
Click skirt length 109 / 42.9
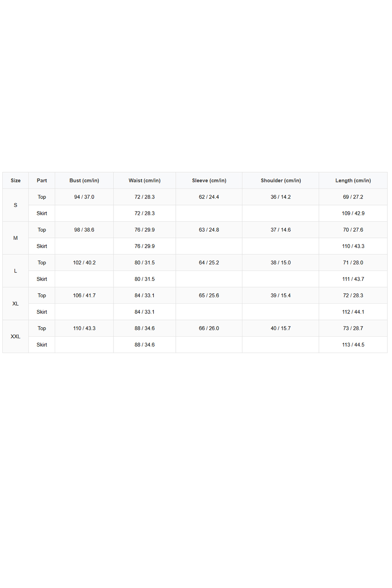pyautogui.click(x=353, y=213)
